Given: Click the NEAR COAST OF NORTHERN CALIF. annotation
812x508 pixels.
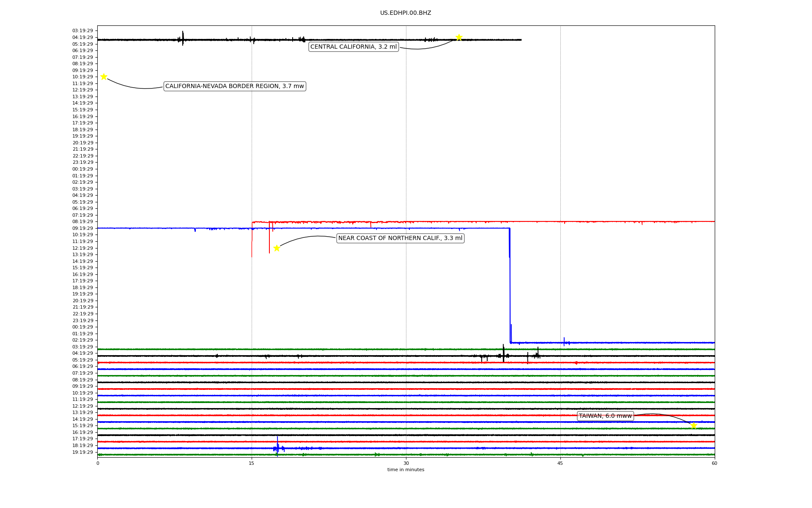Looking at the screenshot, I should click(x=400, y=238).
